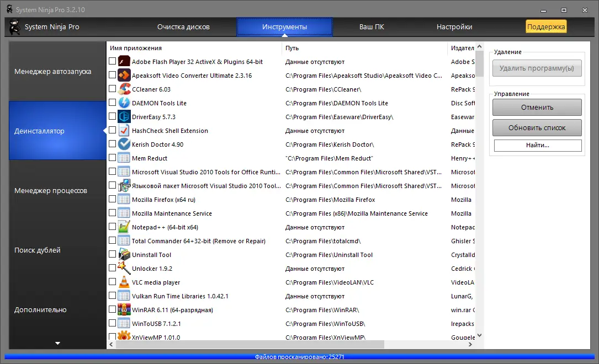The height and width of the screenshot is (364, 599).
Task: Click the blue scan progress bar
Action: pyautogui.click(x=299, y=357)
